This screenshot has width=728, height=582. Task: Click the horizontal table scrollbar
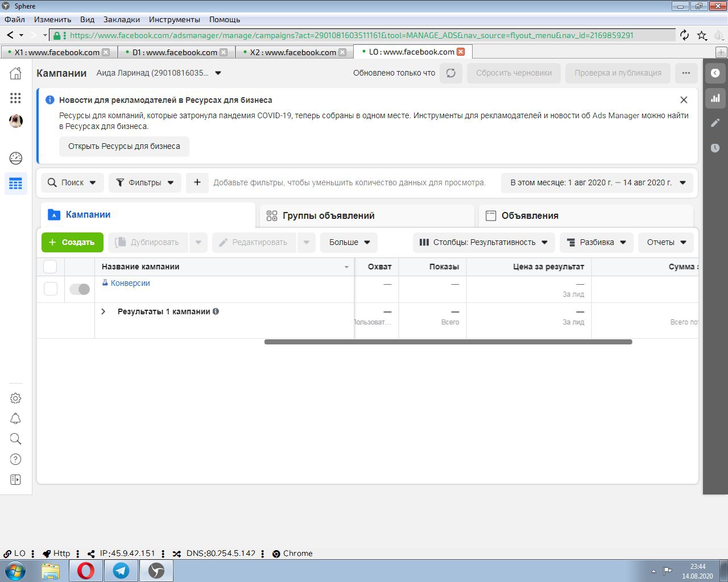[x=448, y=342]
